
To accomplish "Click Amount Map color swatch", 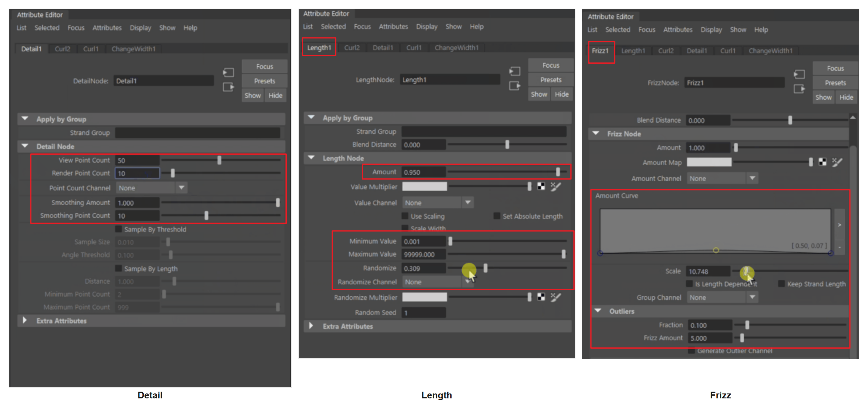I will coord(709,162).
